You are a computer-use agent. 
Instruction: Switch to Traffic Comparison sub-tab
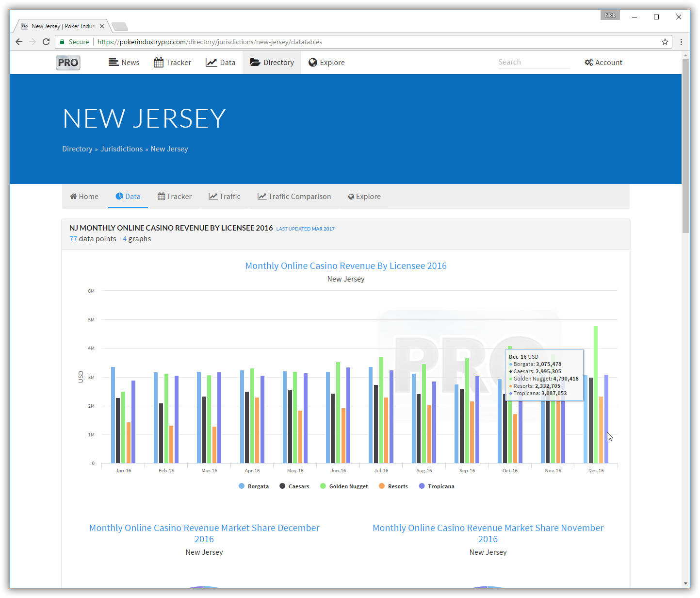point(294,197)
